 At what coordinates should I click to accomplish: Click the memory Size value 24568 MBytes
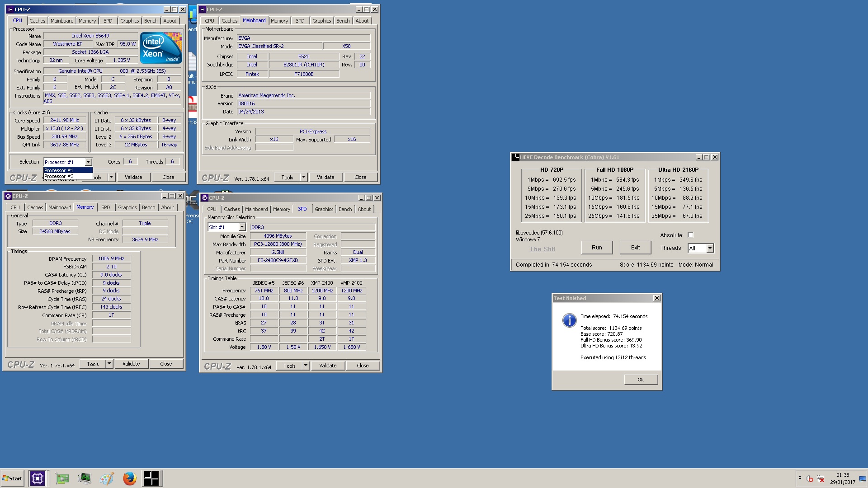coord(55,231)
